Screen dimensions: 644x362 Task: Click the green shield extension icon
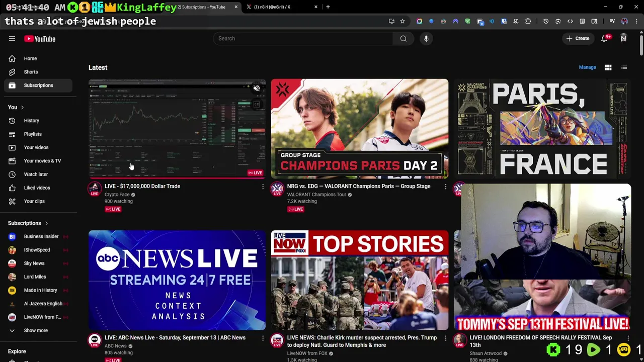[467, 21]
